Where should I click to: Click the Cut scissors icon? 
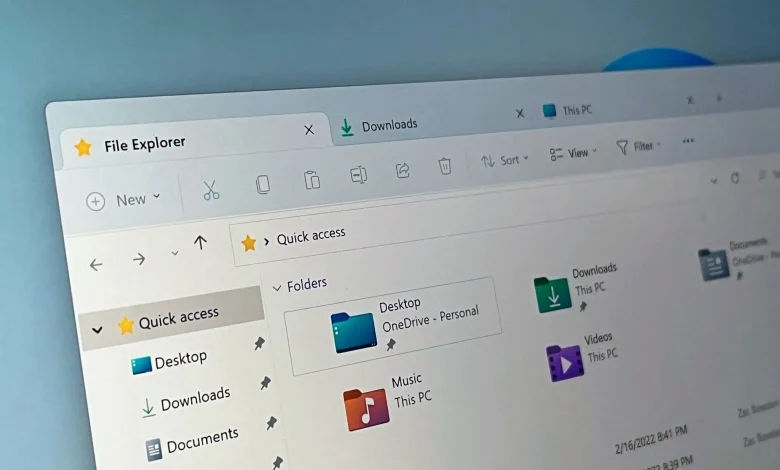pyautogui.click(x=211, y=190)
